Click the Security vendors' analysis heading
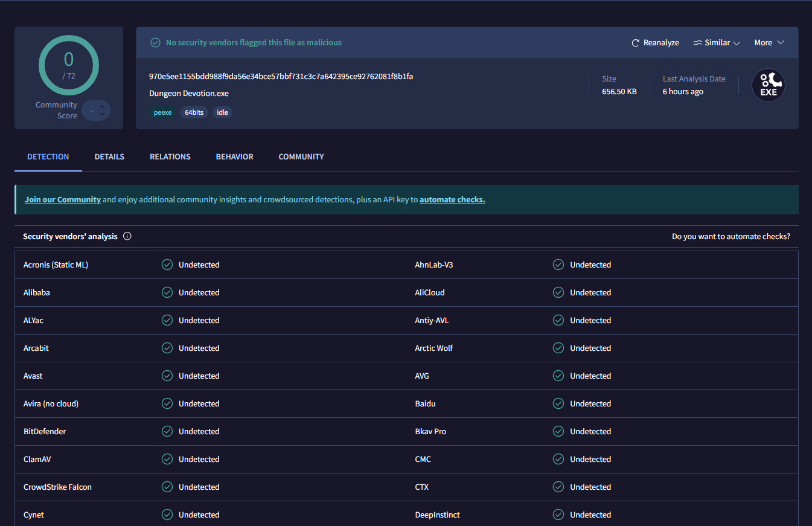 tap(70, 236)
